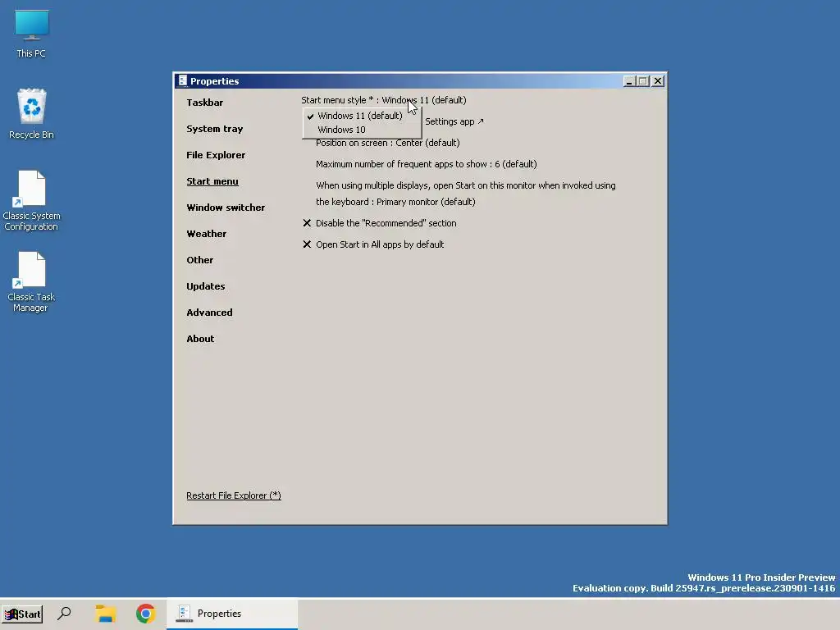Activate the Properties taskbar button

click(x=232, y=614)
